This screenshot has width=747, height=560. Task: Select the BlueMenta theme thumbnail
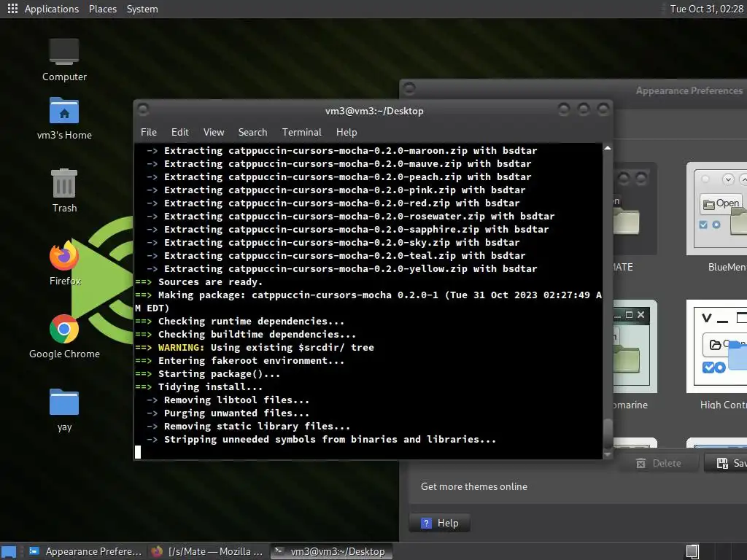coord(716,209)
